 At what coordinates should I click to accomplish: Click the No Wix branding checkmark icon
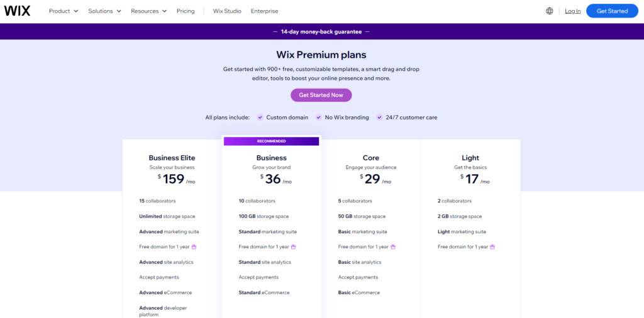click(x=318, y=118)
